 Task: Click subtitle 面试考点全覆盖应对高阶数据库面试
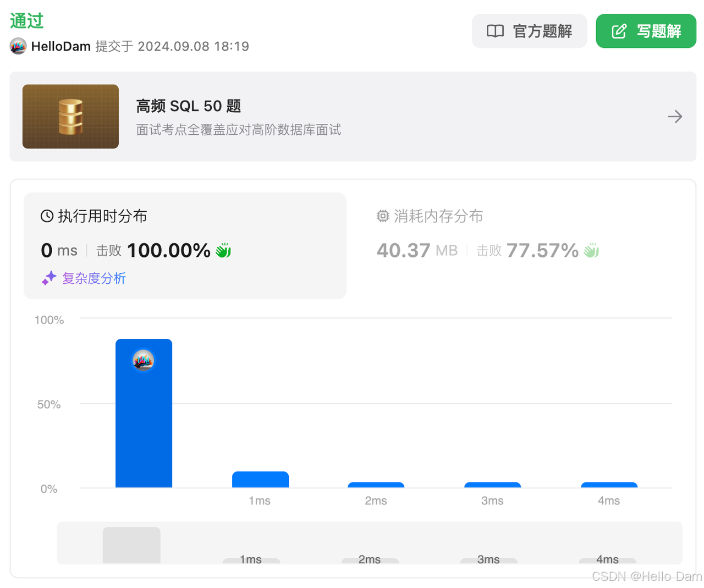(x=239, y=130)
